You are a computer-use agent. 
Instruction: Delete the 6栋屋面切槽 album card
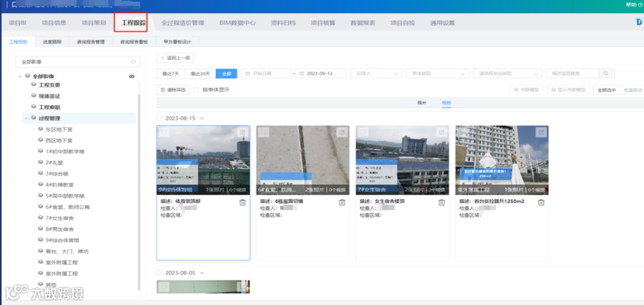(342, 203)
